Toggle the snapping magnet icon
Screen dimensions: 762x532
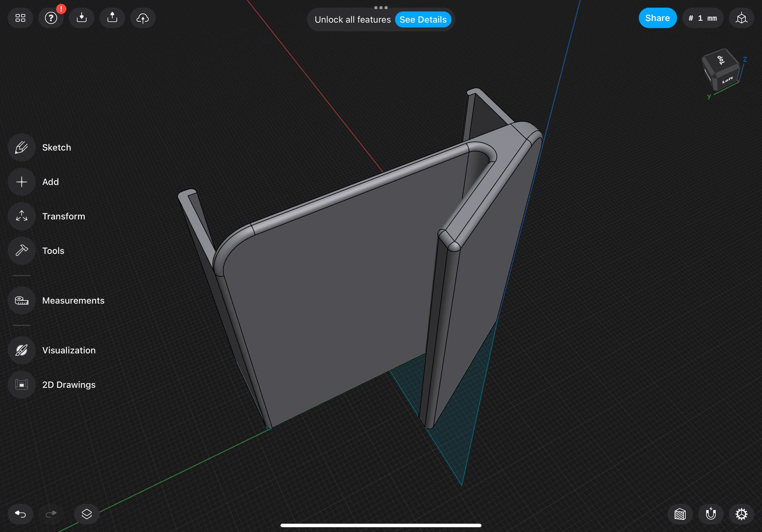point(710,514)
